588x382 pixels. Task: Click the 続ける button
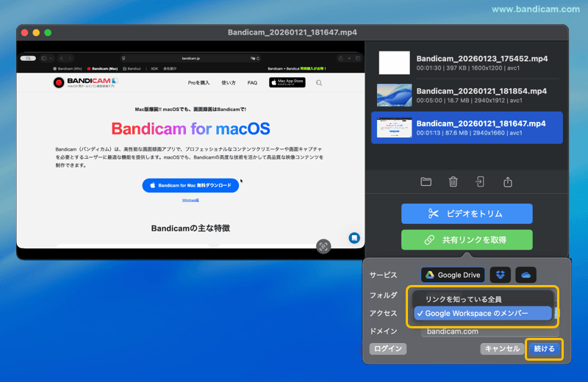[x=544, y=349]
